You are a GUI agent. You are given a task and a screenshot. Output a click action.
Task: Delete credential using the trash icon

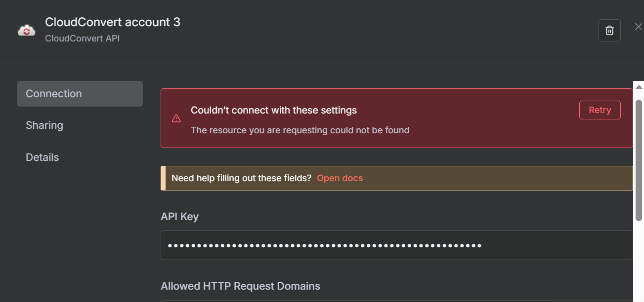[x=609, y=31]
